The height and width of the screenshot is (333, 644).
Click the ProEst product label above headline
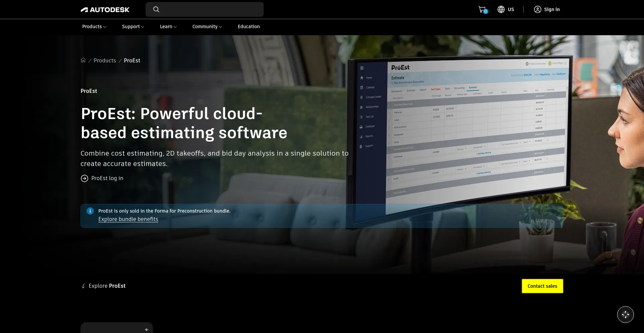pos(89,91)
